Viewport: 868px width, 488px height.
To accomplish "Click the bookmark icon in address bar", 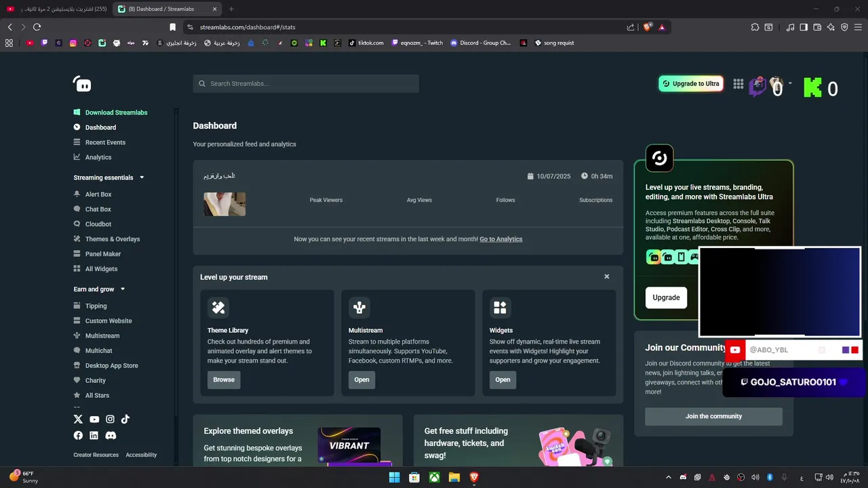I will coord(172,27).
